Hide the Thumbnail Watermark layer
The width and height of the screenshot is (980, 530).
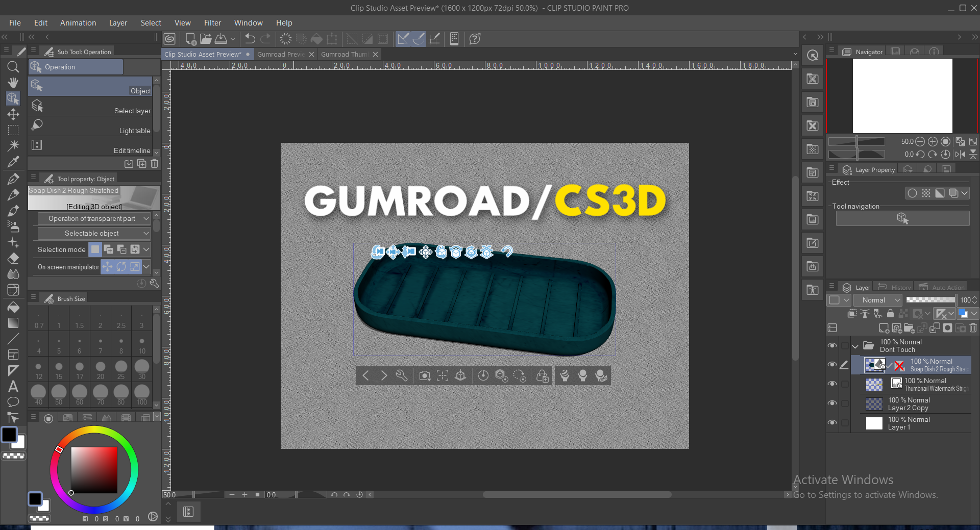832,384
